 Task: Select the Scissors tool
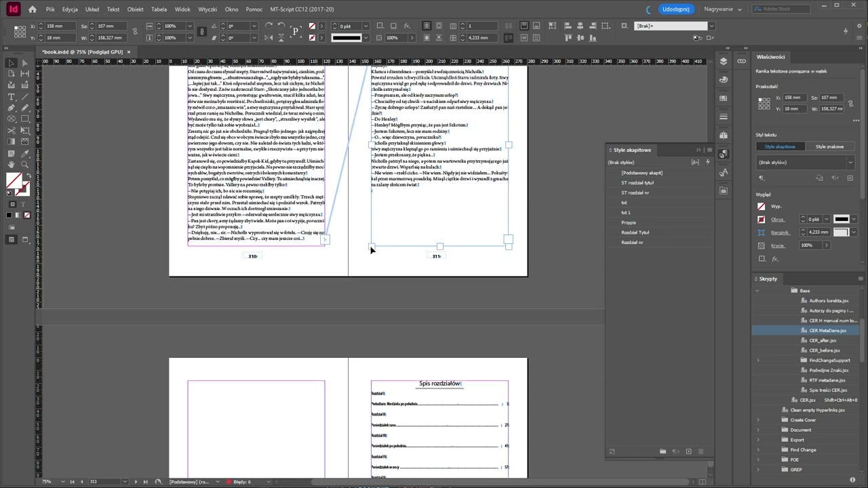(x=12, y=130)
